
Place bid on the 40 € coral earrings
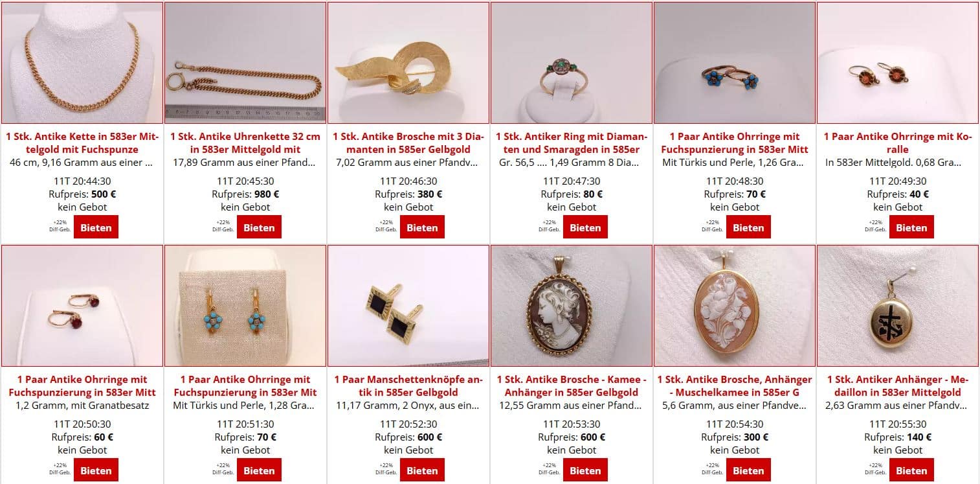[x=911, y=227]
